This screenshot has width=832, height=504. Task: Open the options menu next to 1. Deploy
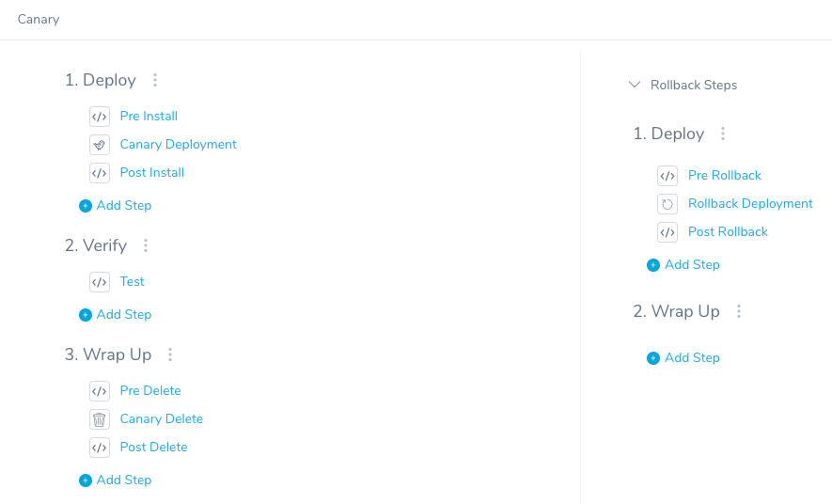click(x=155, y=80)
